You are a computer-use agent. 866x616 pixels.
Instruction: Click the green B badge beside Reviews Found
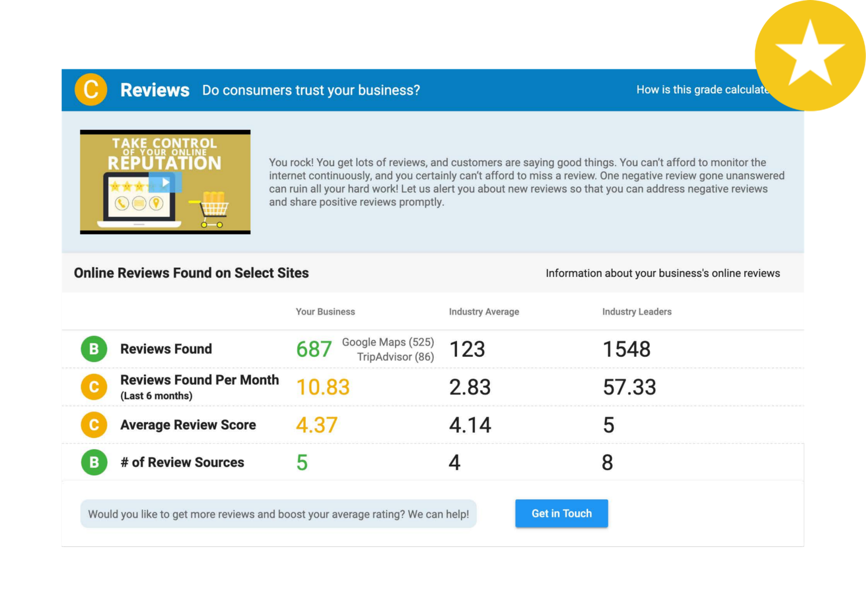94,349
